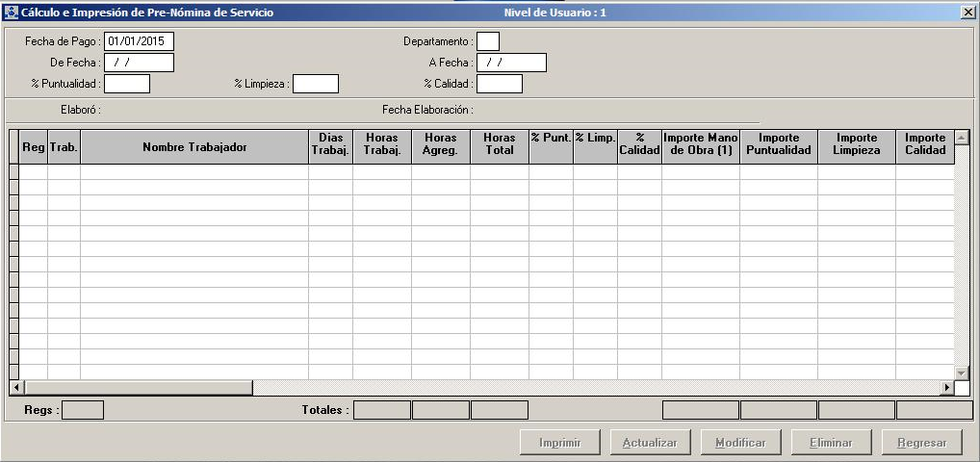Click the % Limpieza field
Image resolution: width=980 pixels, height=462 pixels.
point(316,84)
